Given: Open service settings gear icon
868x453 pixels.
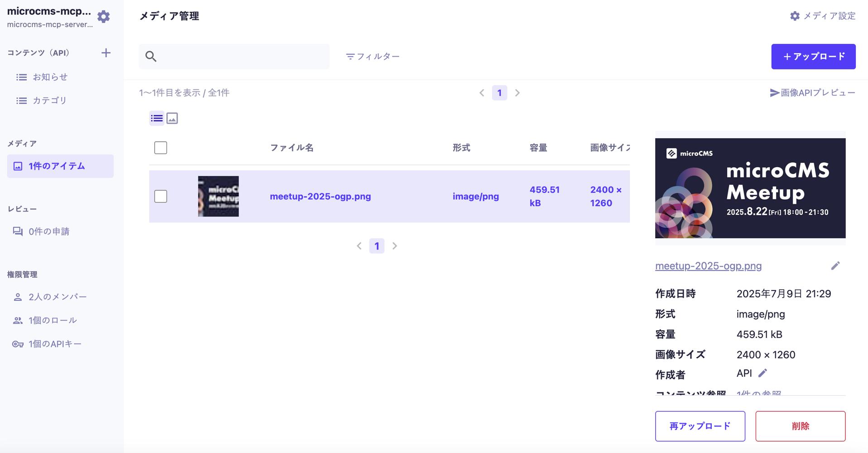Looking at the screenshot, I should click(x=104, y=17).
